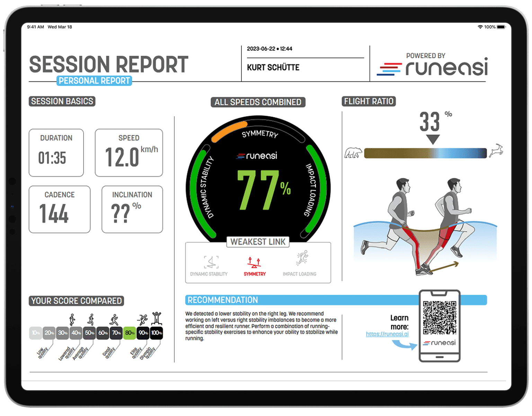Click the POWERED BY text

[426, 56]
